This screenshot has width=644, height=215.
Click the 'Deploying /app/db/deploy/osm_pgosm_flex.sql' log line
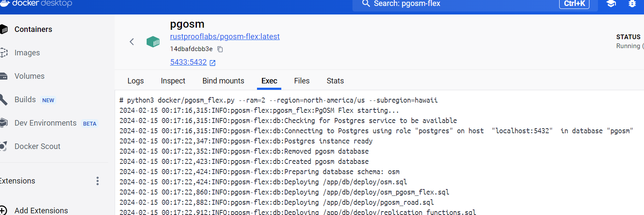(284, 192)
